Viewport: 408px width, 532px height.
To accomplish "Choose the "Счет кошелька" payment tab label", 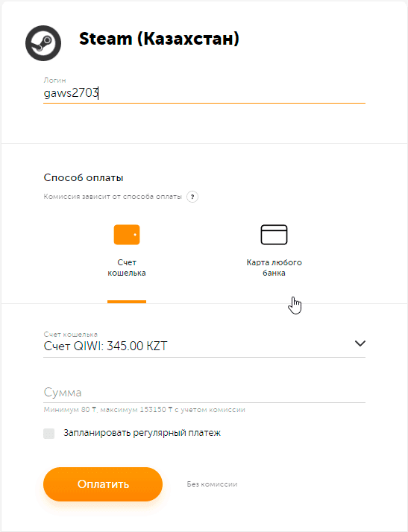I will [x=127, y=267].
